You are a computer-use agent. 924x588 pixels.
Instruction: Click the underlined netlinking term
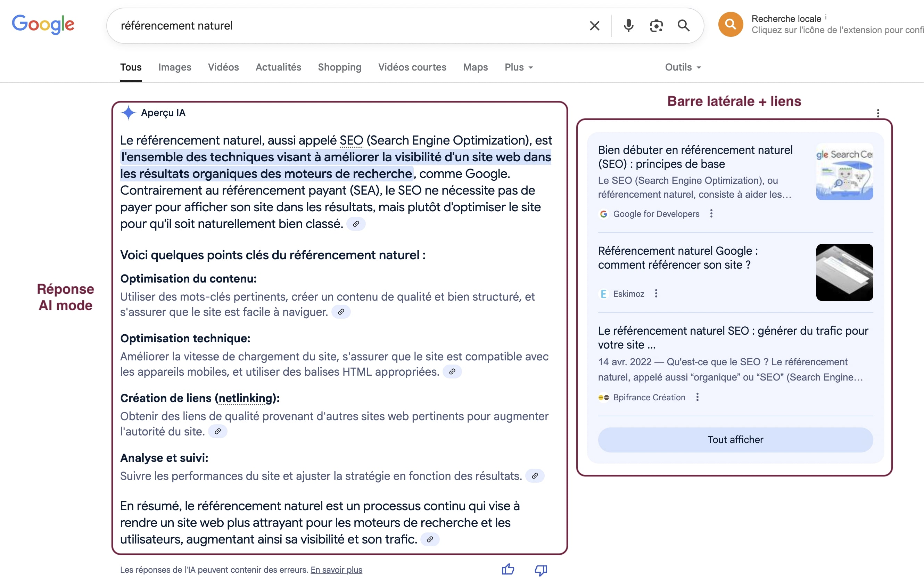pos(245,398)
